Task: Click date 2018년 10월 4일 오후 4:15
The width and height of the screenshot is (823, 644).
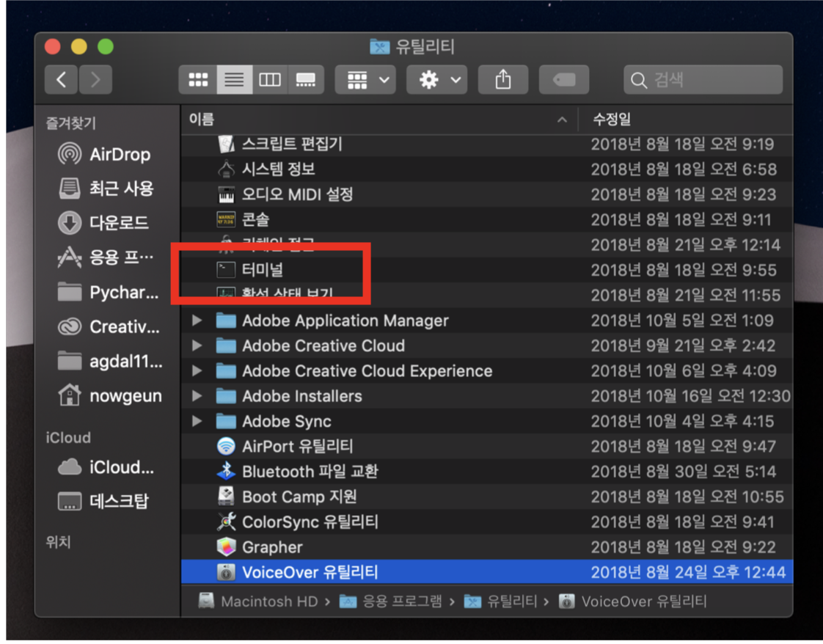Action: pos(682,421)
